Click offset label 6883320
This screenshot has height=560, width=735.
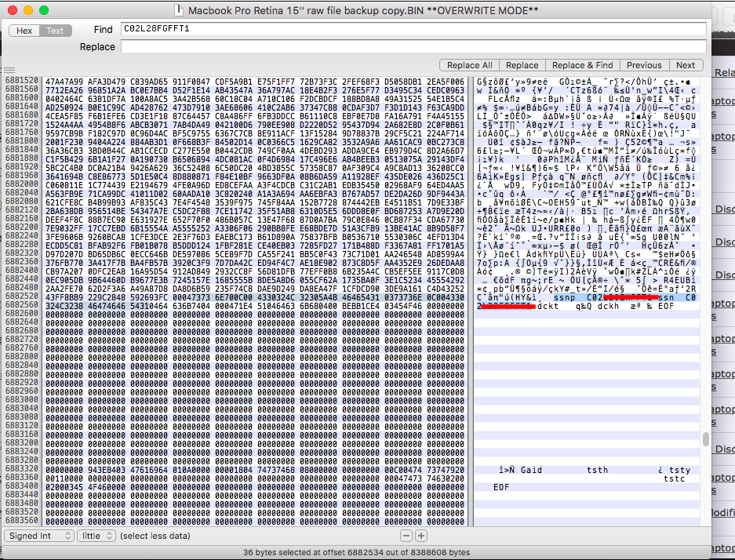pos(22,470)
